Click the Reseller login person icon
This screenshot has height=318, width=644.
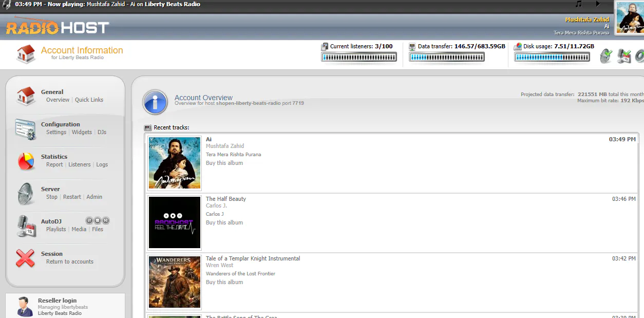point(24,307)
